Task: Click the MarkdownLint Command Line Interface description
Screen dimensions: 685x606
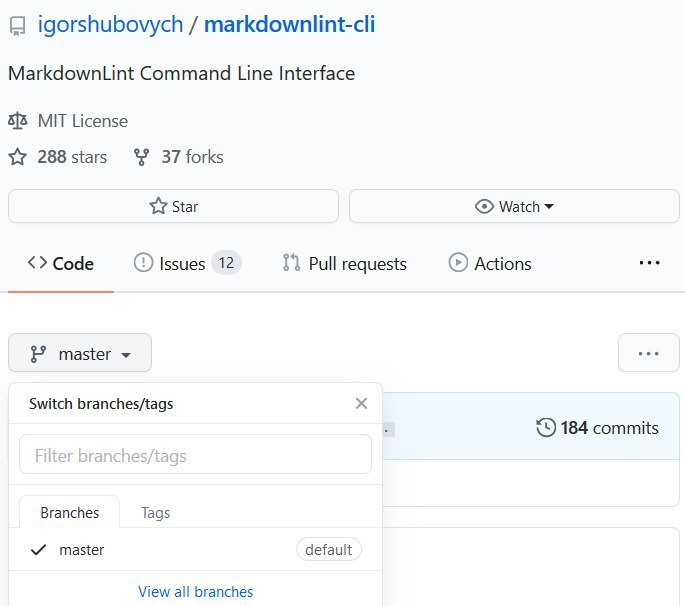Action: pos(181,73)
